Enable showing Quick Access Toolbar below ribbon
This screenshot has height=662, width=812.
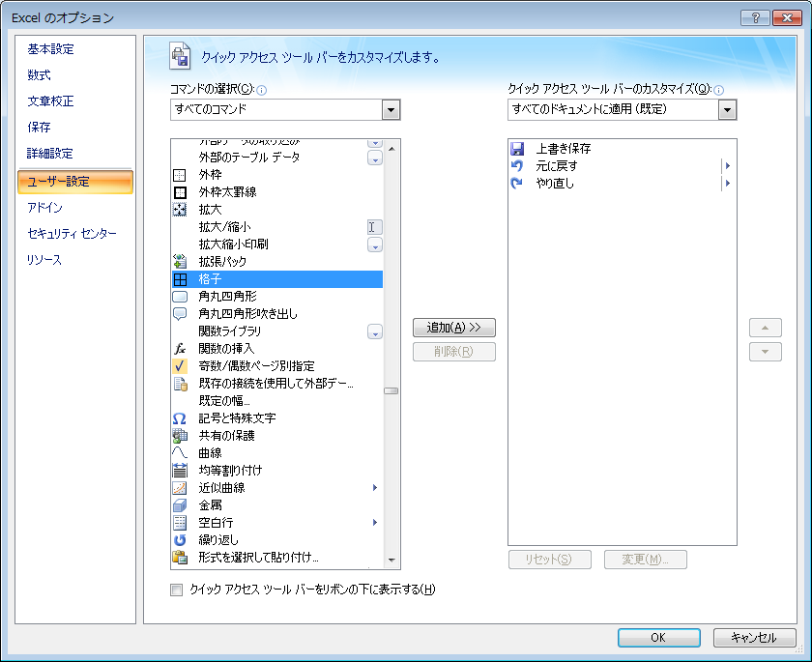pyautogui.click(x=176, y=589)
